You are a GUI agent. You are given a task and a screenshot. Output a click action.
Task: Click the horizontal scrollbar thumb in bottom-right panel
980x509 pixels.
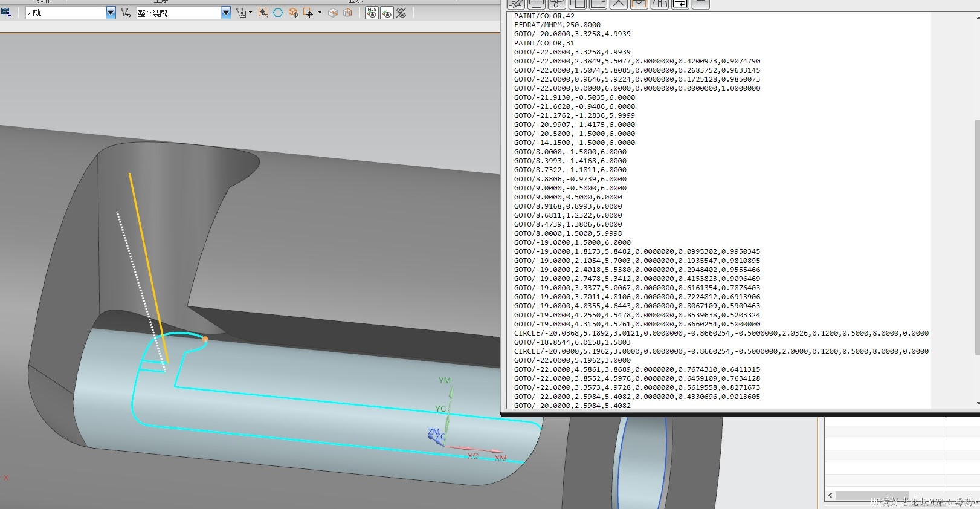pos(872,495)
